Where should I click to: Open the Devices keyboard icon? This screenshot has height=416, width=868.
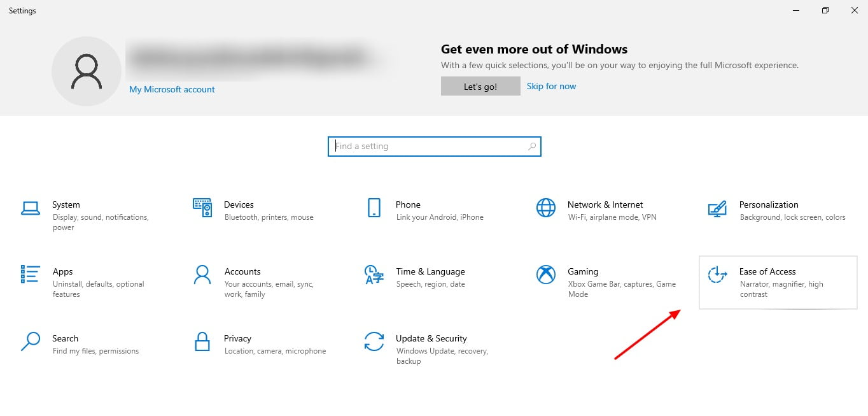(202, 207)
